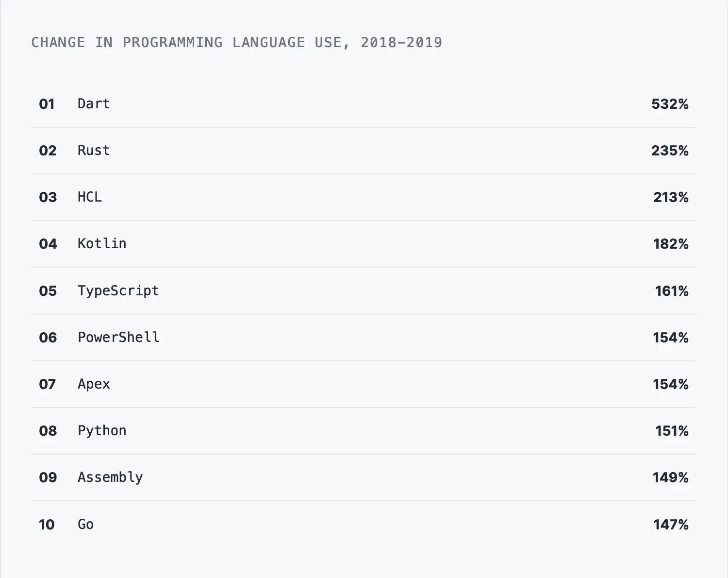Click the 213% percentage value

coord(671,197)
